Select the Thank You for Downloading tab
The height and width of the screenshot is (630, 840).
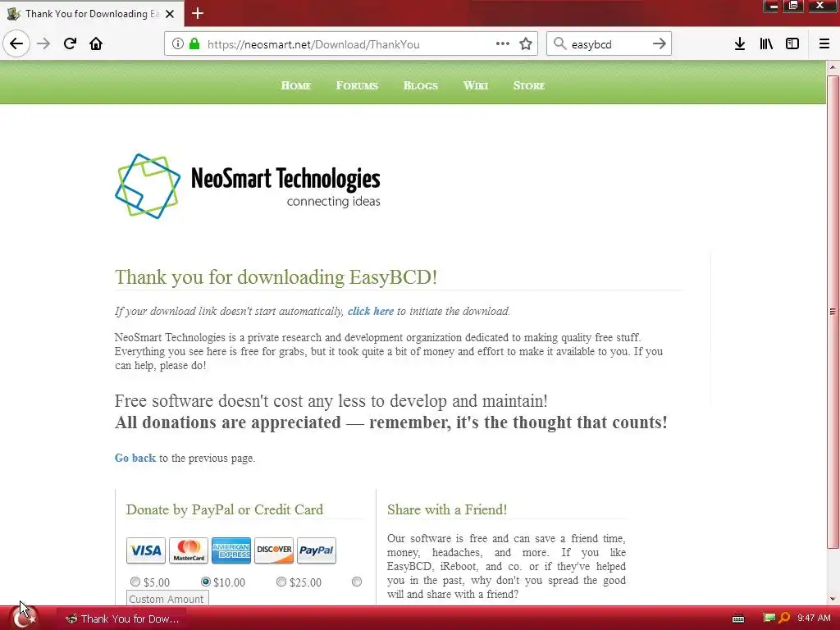[92, 14]
